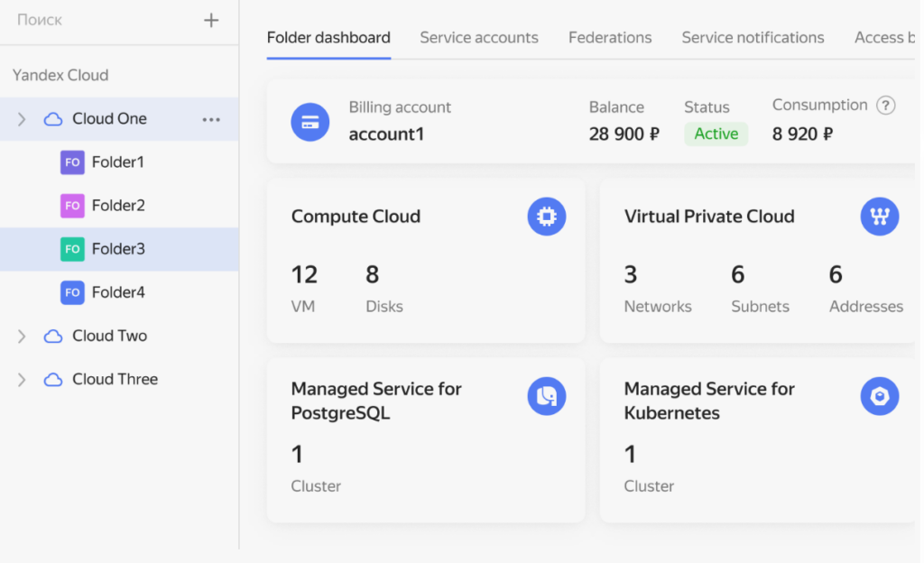924x563 pixels.
Task: Click the Active status label
Action: click(716, 134)
